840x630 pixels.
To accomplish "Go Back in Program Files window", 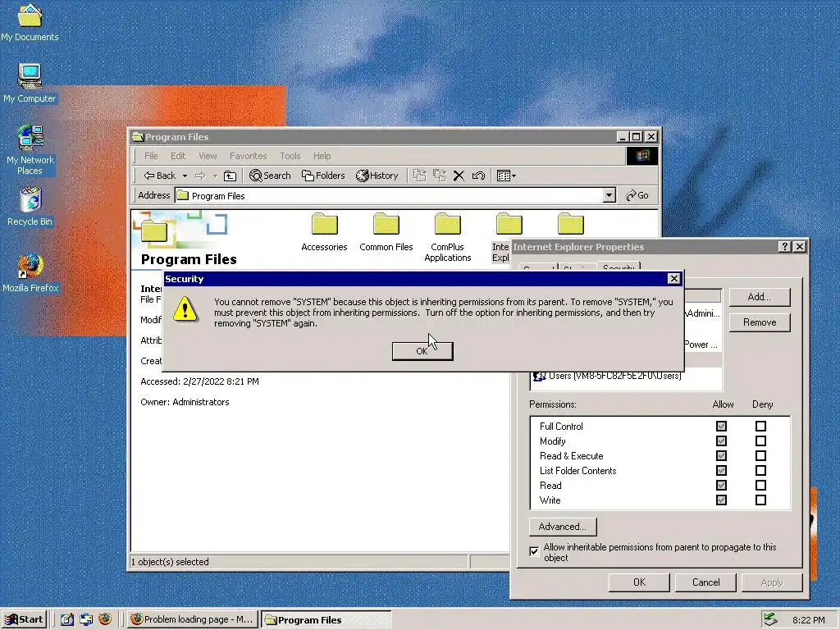I will 160,176.
